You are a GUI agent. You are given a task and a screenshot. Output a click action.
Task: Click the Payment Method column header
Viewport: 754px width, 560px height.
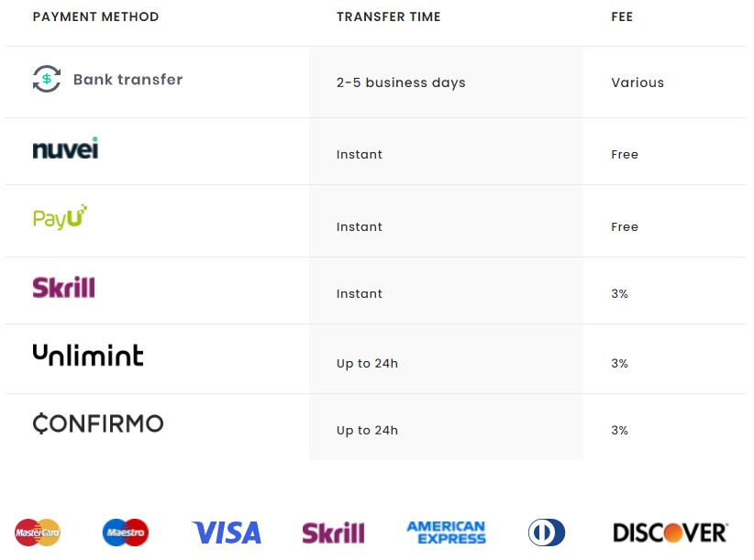coord(95,17)
